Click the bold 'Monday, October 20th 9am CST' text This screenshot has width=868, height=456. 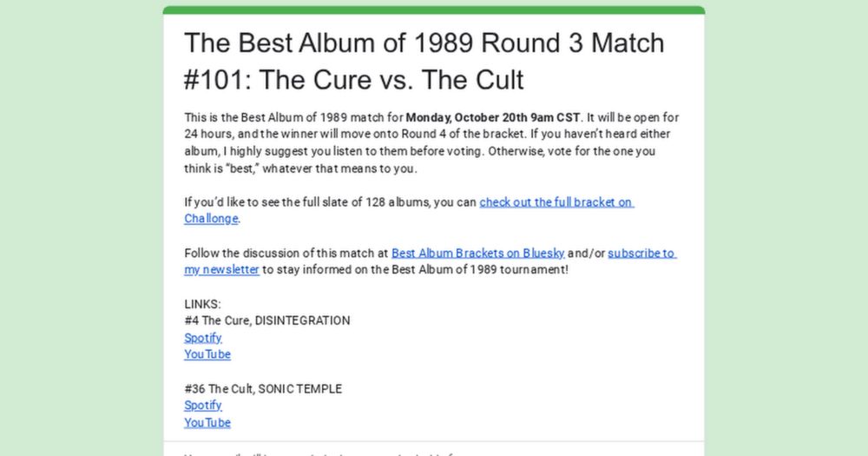[x=493, y=117]
